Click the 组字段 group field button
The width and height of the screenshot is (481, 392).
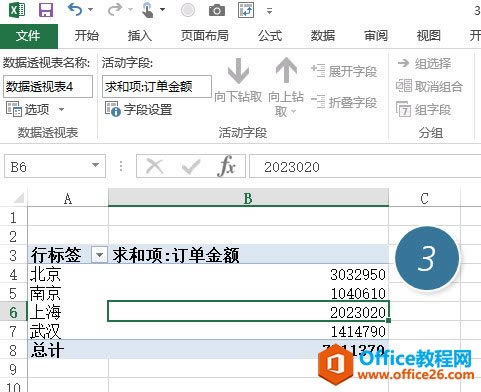point(423,109)
